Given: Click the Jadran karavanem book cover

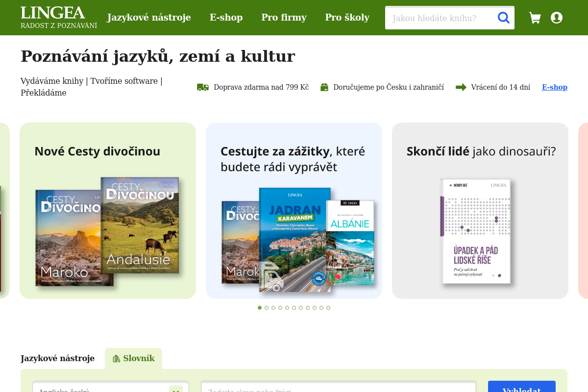Looking at the screenshot, I should click(295, 240).
